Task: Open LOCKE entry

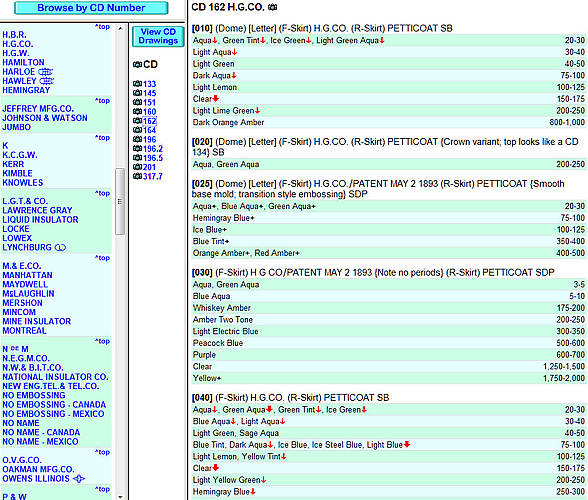Action: tap(16, 229)
